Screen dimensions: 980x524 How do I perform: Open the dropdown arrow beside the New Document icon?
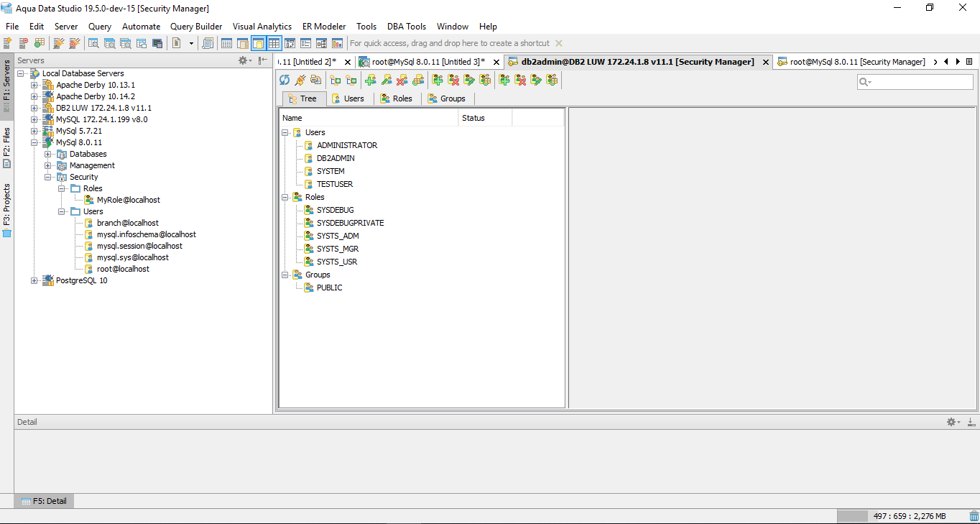pyautogui.click(x=191, y=43)
